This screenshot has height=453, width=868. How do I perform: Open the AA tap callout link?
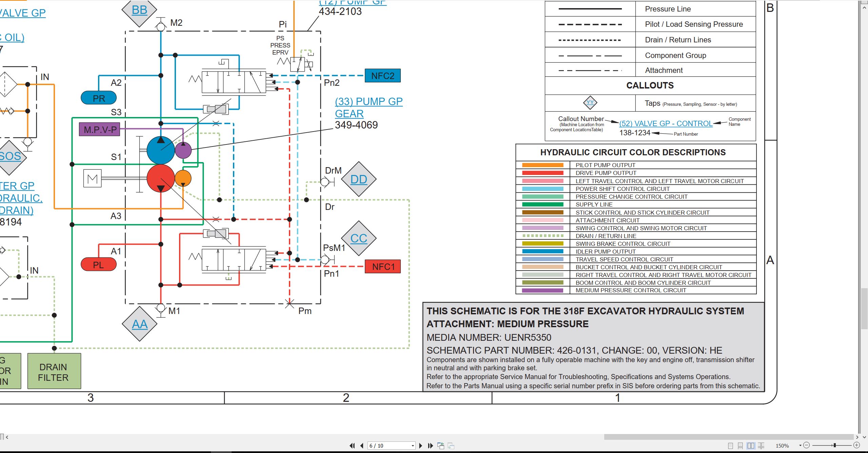point(140,324)
